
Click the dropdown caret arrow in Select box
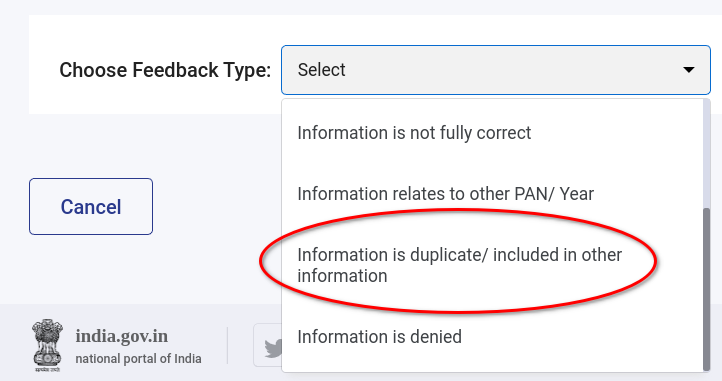[x=688, y=70]
